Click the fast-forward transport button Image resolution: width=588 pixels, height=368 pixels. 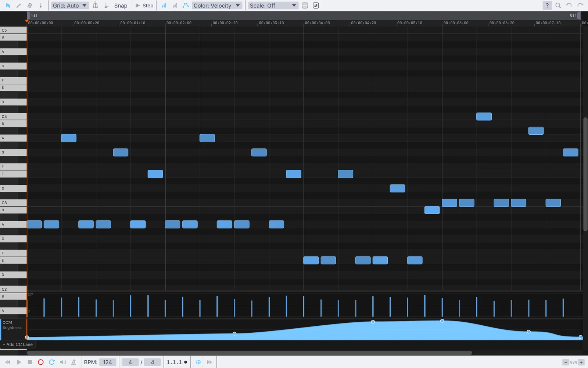[x=209, y=362]
